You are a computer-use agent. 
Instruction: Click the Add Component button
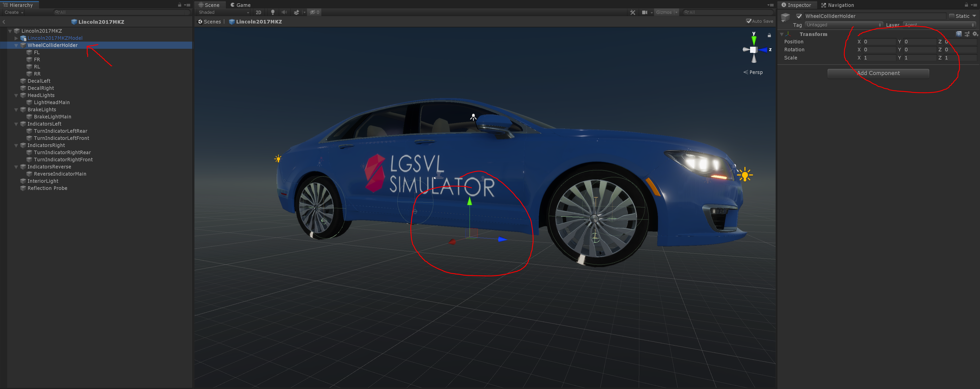878,73
